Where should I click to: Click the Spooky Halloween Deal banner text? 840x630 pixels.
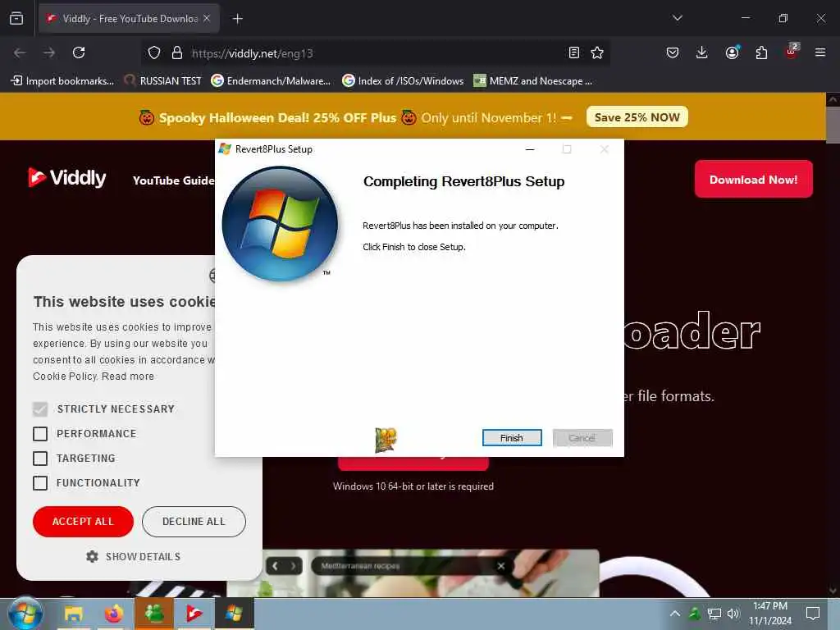click(x=277, y=117)
